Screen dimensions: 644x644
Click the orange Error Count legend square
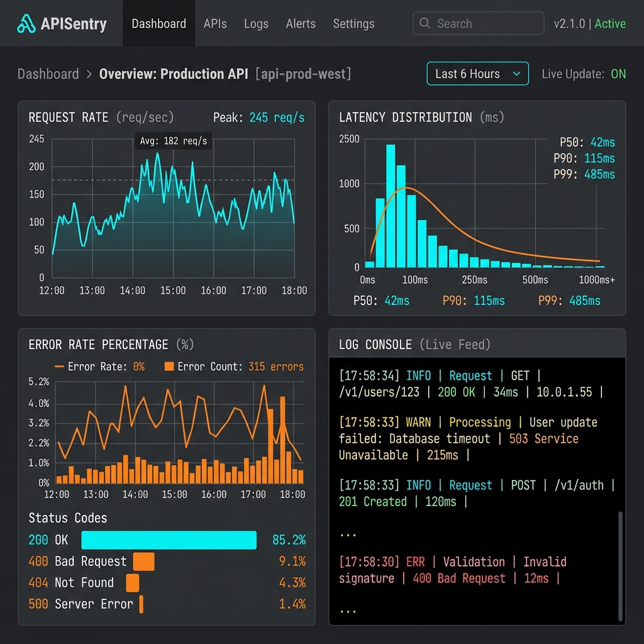(x=169, y=367)
